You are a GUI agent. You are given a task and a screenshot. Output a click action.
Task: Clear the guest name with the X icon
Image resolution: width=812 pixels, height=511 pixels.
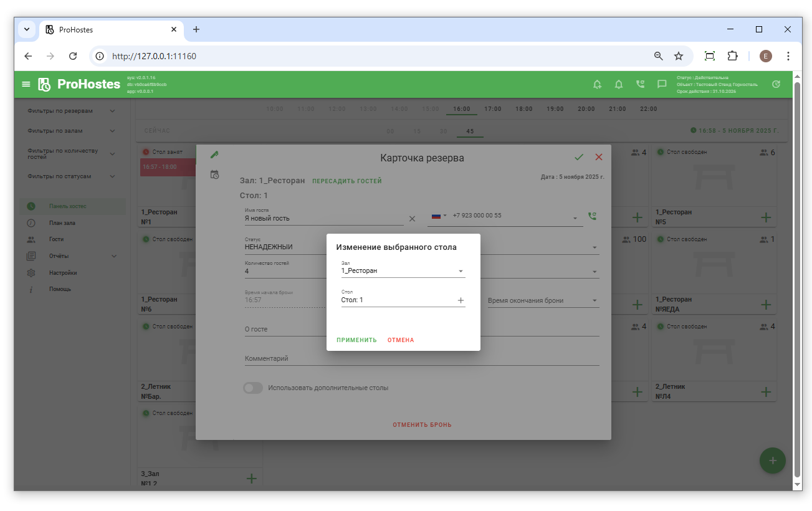(412, 219)
